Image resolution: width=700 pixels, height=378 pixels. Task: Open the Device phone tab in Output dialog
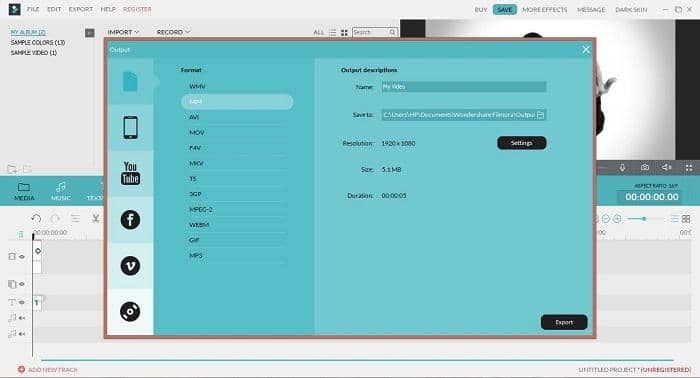[130, 127]
